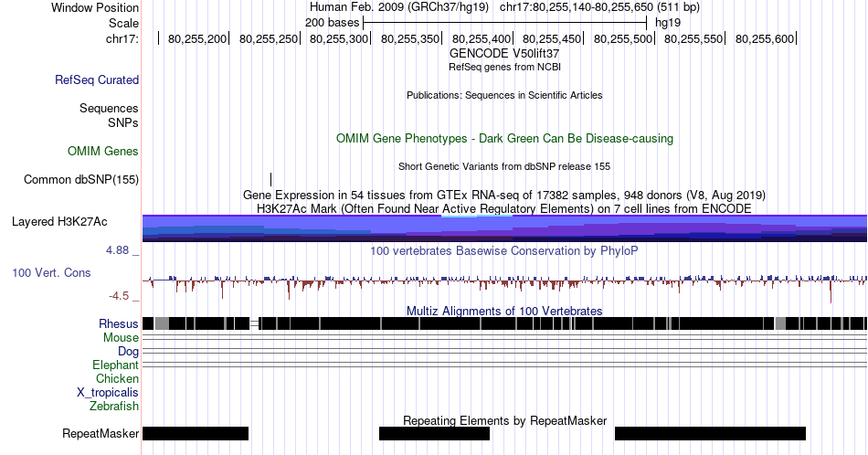Click the 80,255,200 ruler position

coord(197,38)
